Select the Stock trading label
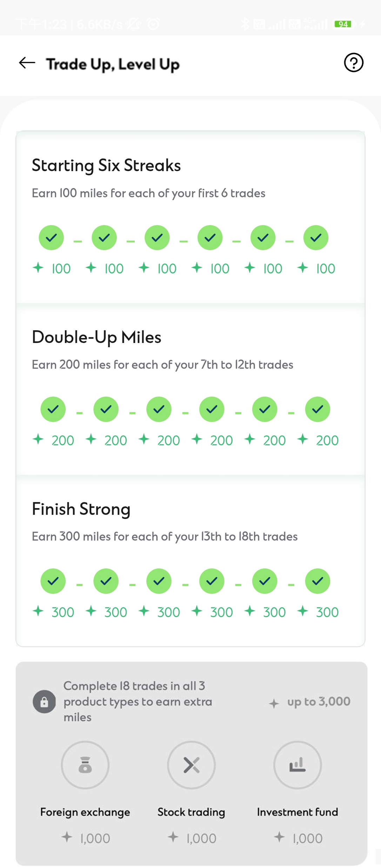381x868 pixels. pos(191,812)
